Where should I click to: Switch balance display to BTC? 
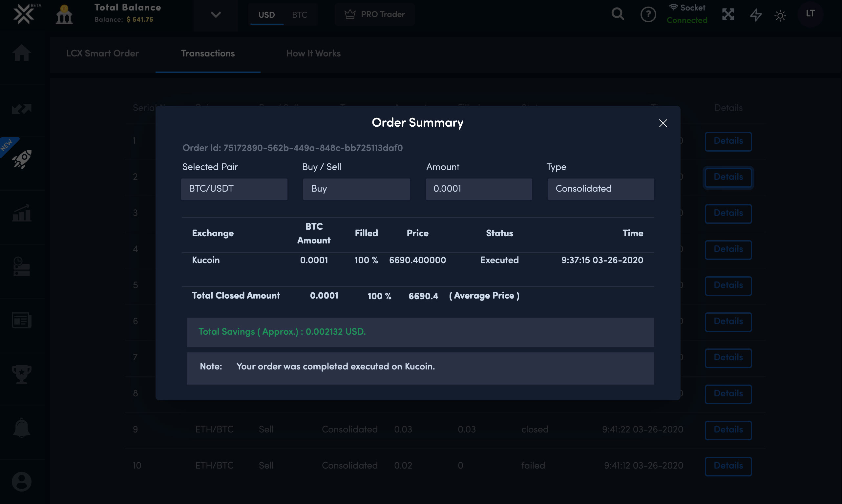299,15
